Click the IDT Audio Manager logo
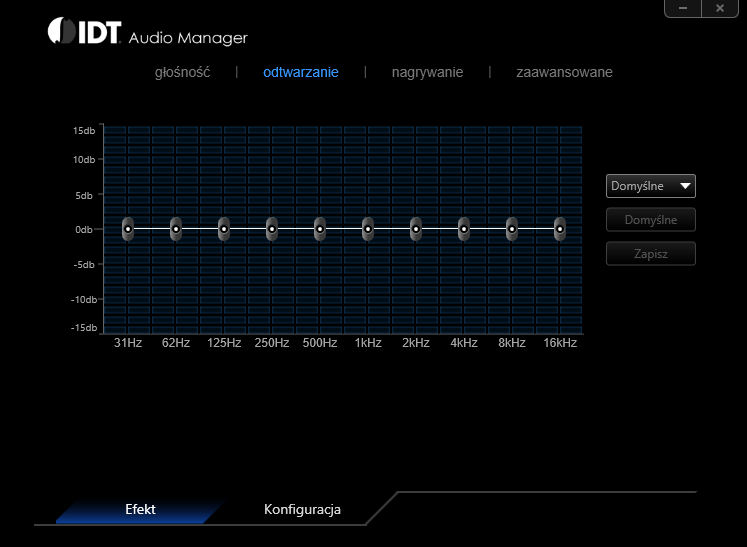Viewport: 747px width, 547px height. [x=148, y=32]
